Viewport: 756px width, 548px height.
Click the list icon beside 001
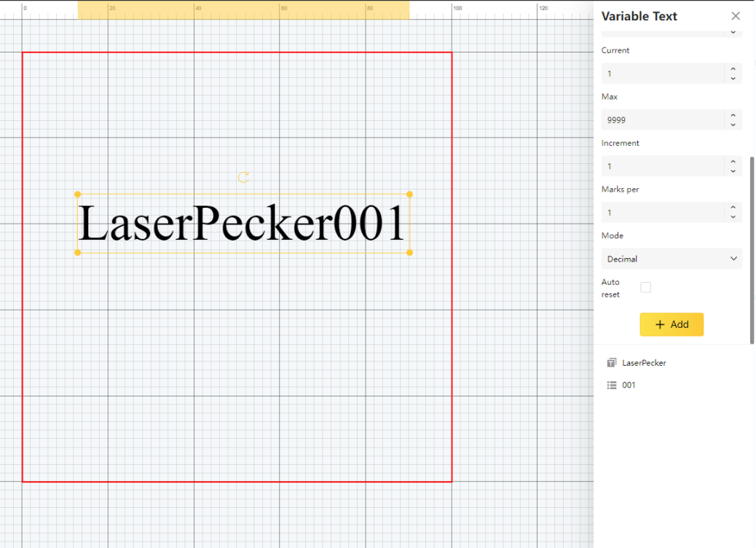(x=611, y=385)
